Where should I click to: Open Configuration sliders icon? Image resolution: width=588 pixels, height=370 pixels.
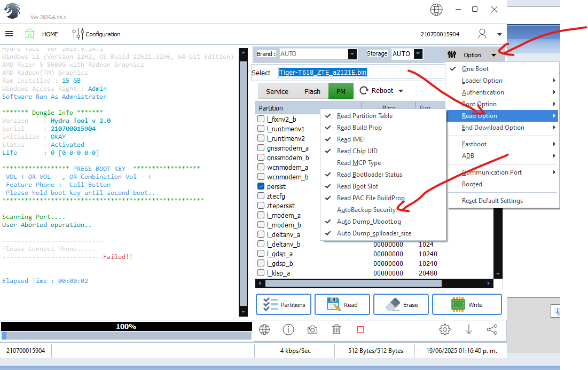(x=77, y=34)
